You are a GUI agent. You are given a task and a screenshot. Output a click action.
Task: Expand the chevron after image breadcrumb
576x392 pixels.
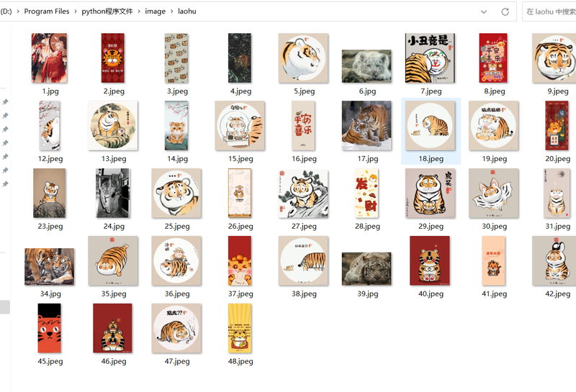tap(171, 12)
